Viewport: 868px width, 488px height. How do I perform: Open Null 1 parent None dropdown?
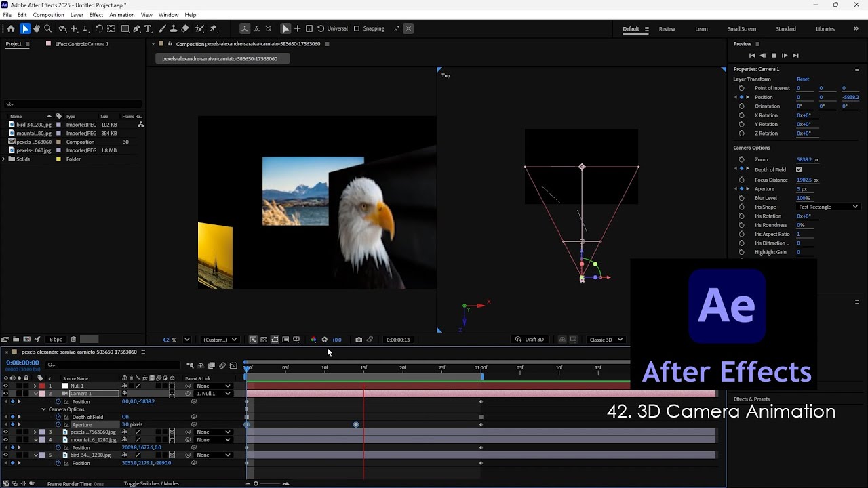coord(213,386)
